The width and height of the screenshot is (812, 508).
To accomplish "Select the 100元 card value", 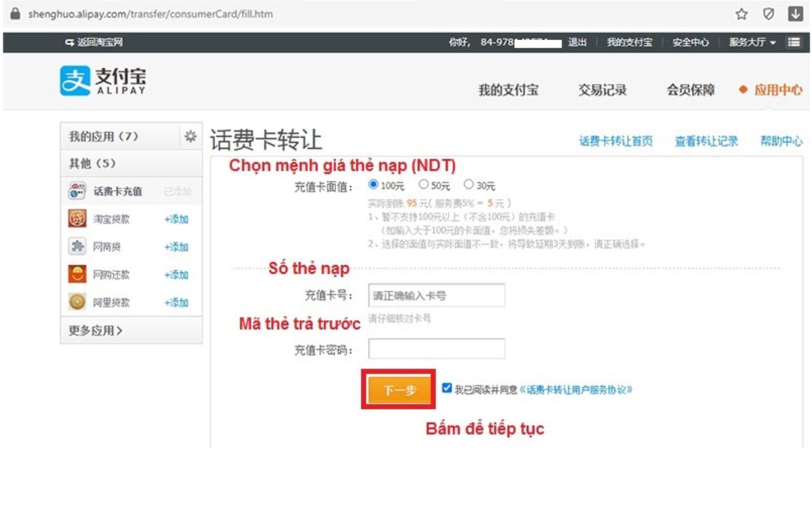I will [374, 184].
